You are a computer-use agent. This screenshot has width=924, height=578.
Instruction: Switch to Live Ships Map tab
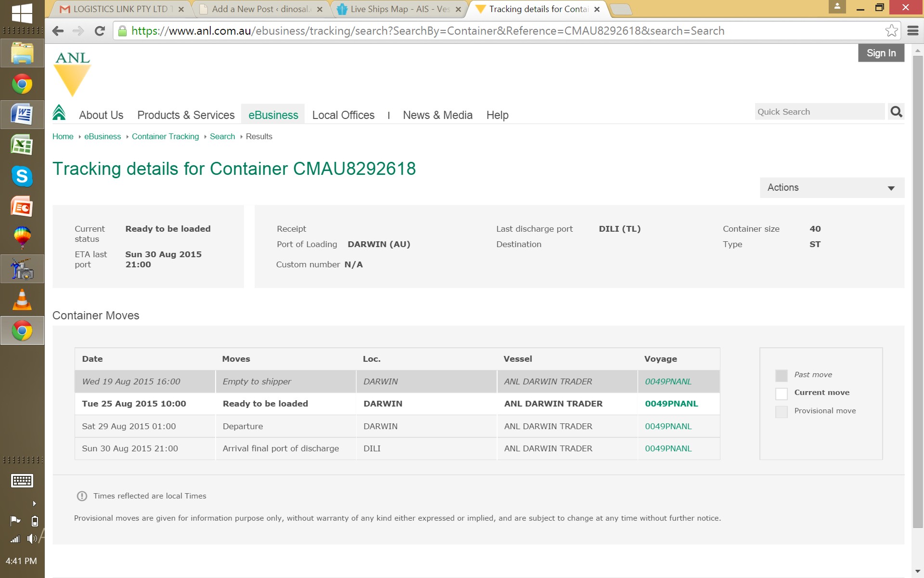tap(399, 9)
